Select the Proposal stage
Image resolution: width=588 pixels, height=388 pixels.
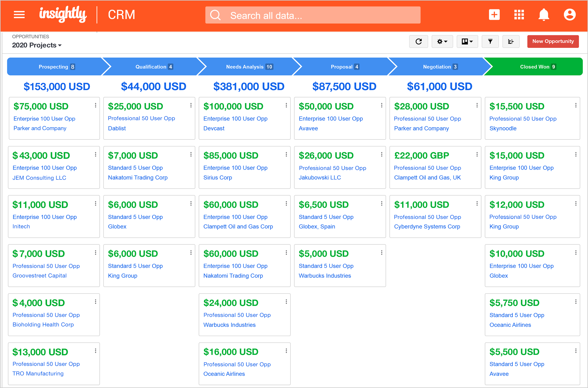tap(345, 67)
